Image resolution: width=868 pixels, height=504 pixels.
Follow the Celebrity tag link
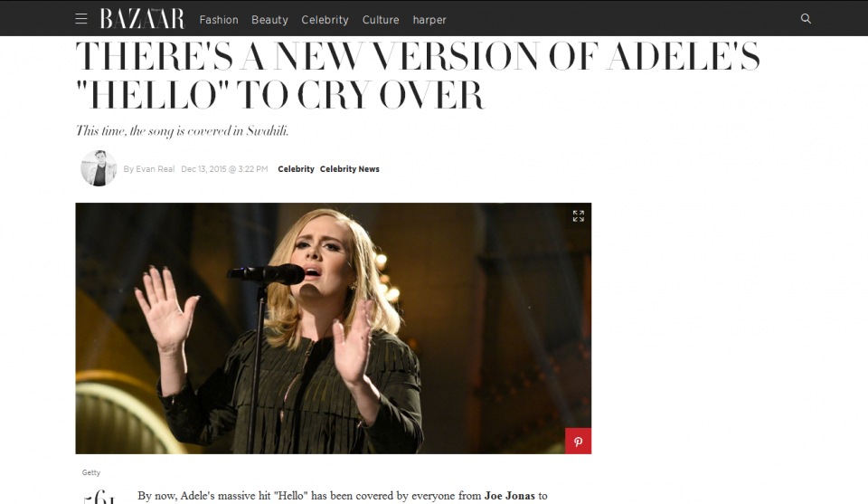pyautogui.click(x=296, y=169)
